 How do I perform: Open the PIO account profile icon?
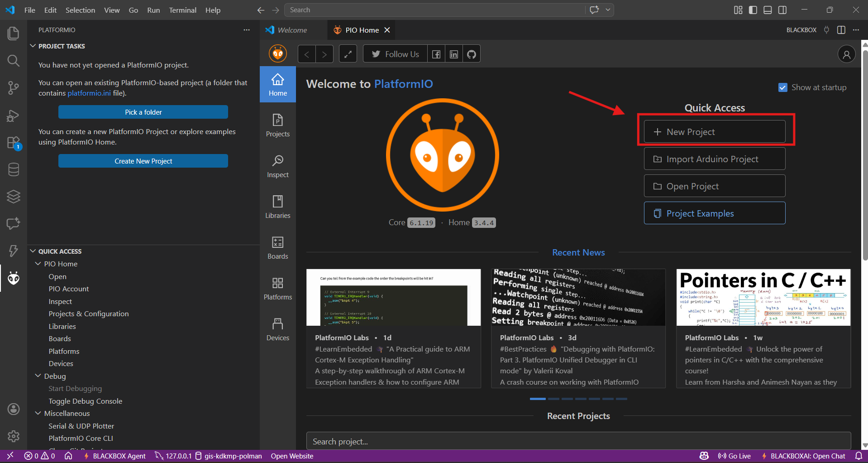tap(846, 54)
